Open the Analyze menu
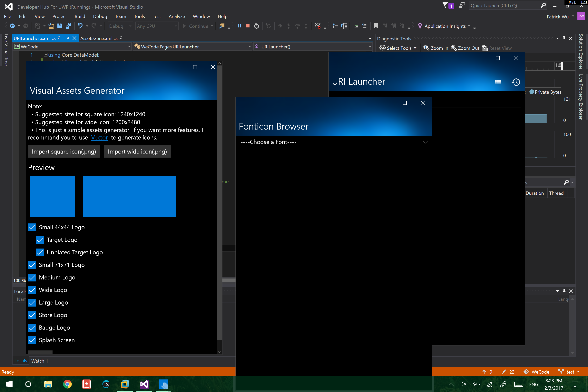Image resolution: width=588 pixels, height=392 pixels. 177,16
